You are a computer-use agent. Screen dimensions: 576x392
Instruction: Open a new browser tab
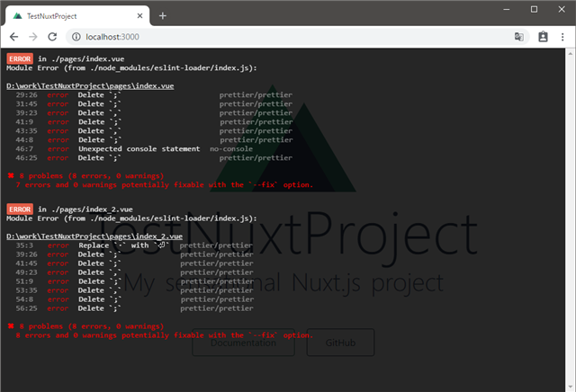click(163, 16)
